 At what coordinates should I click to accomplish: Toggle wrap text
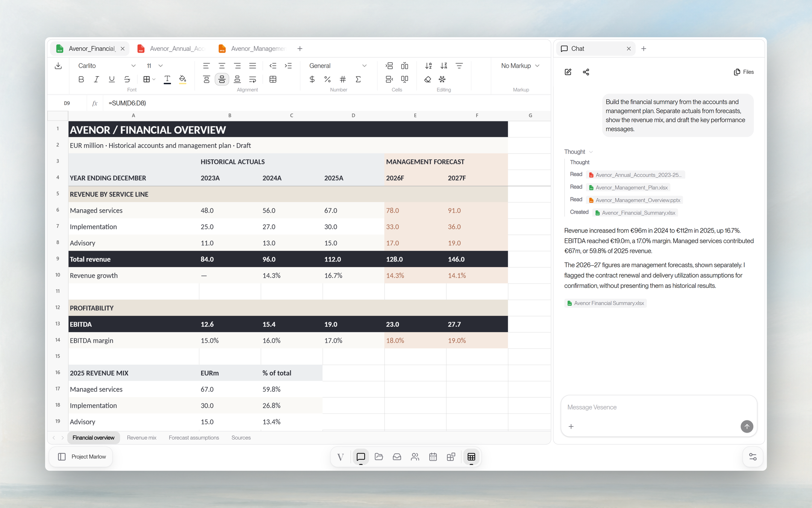(x=253, y=79)
